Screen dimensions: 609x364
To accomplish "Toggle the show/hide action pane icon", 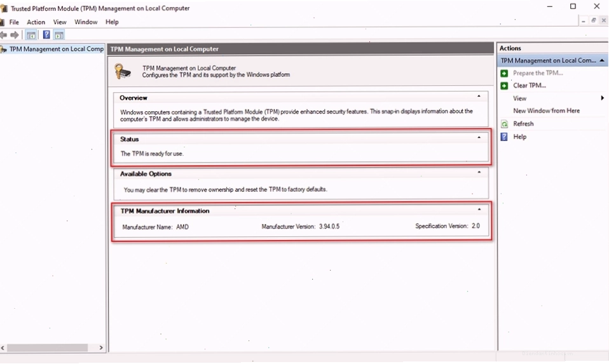I will click(x=59, y=35).
